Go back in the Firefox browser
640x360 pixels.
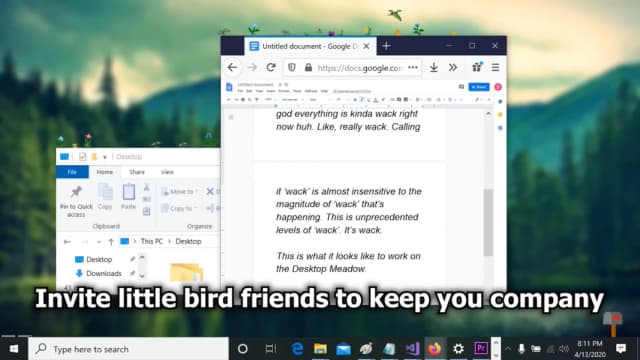[233, 67]
